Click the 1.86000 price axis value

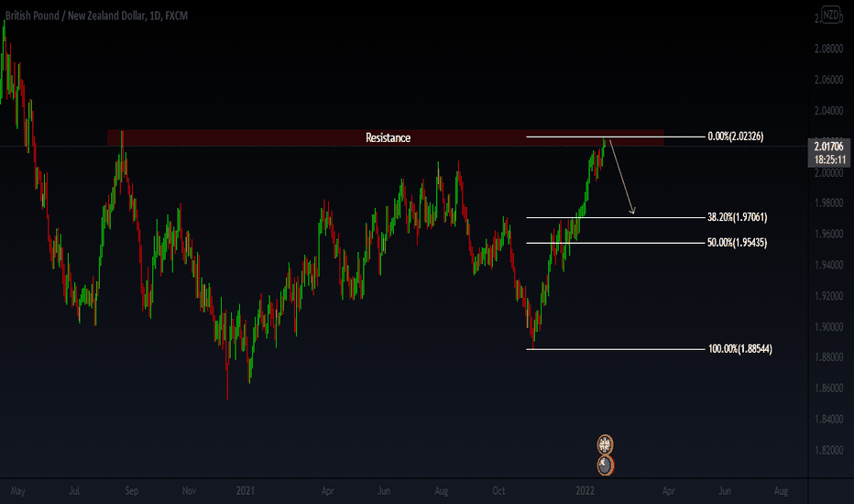coord(828,389)
